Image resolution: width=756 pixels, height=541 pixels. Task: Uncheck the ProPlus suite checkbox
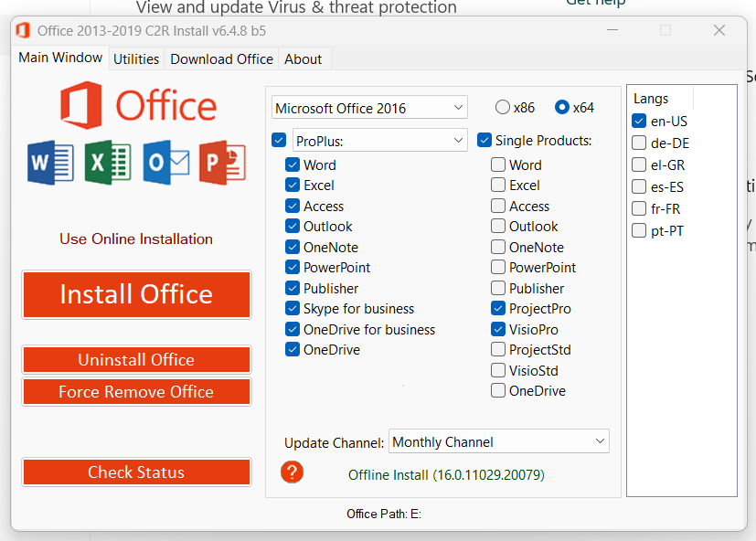pyautogui.click(x=279, y=141)
